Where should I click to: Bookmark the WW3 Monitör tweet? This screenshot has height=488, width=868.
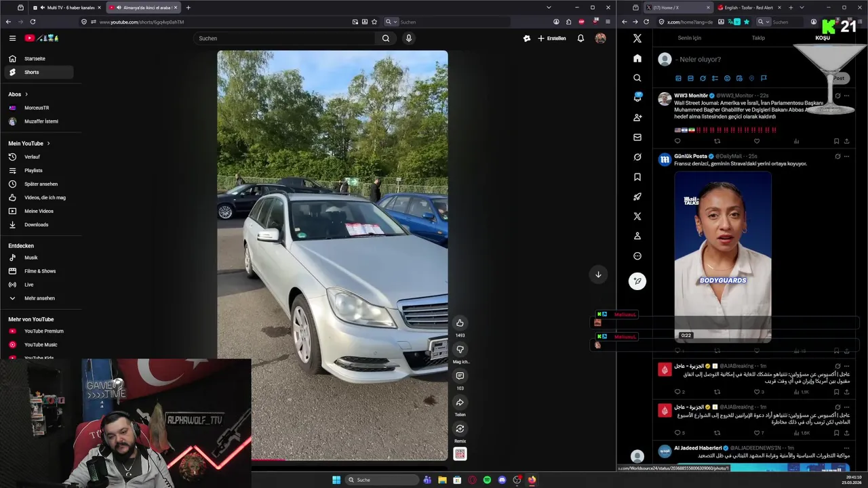[x=836, y=141]
